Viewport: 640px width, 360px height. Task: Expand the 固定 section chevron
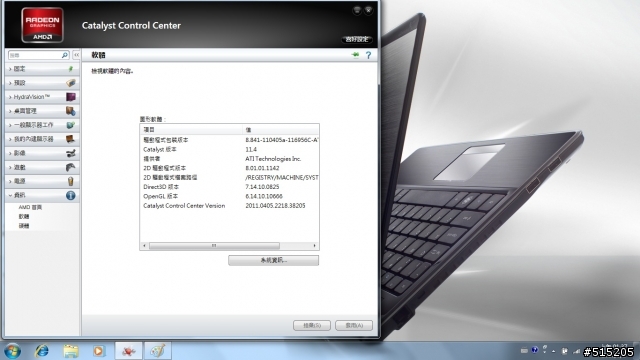[10, 69]
